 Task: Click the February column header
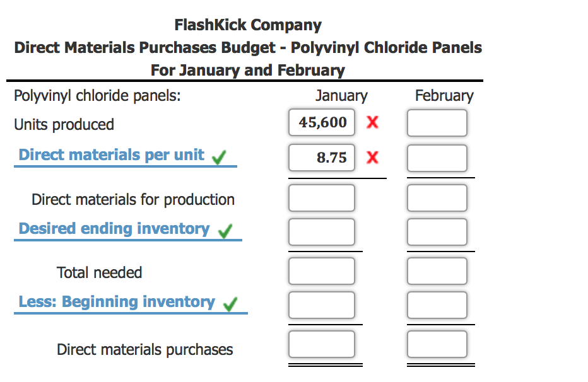coord(444,96)
